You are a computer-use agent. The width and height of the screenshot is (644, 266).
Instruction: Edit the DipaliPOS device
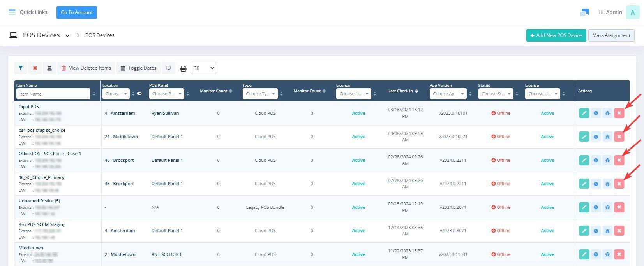tap(584, 113)
